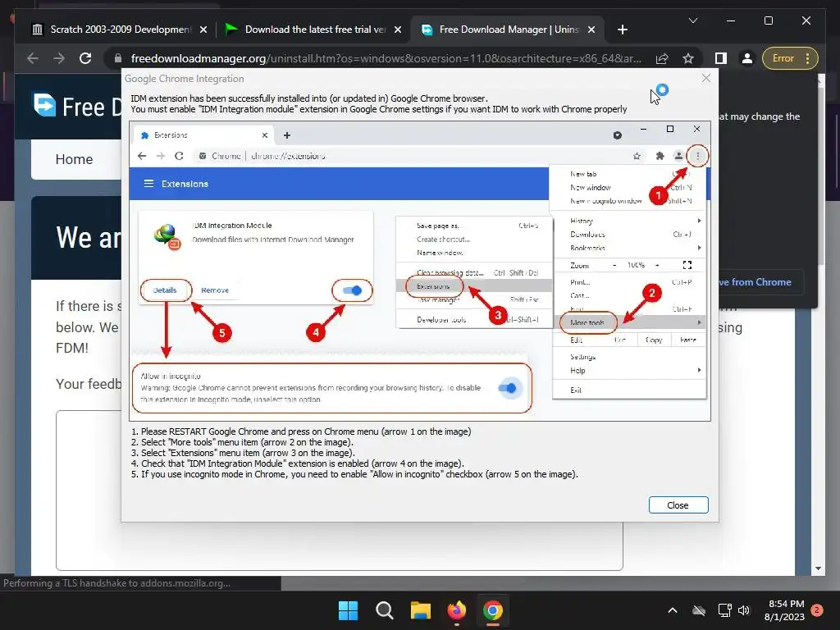Open File Explorer from the taskbar
Viewport: 840px width, 630px height.
[x=421, y=610]
